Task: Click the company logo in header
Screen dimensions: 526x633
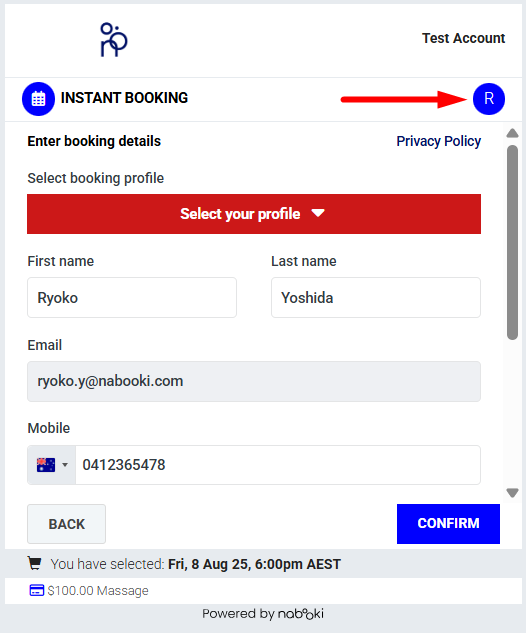Action: [114, 40]
